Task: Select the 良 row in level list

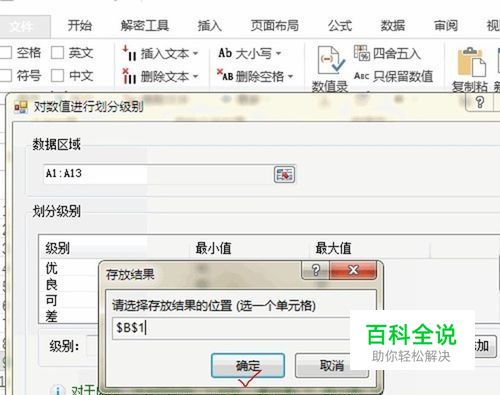Action: (x=52, y=284)
